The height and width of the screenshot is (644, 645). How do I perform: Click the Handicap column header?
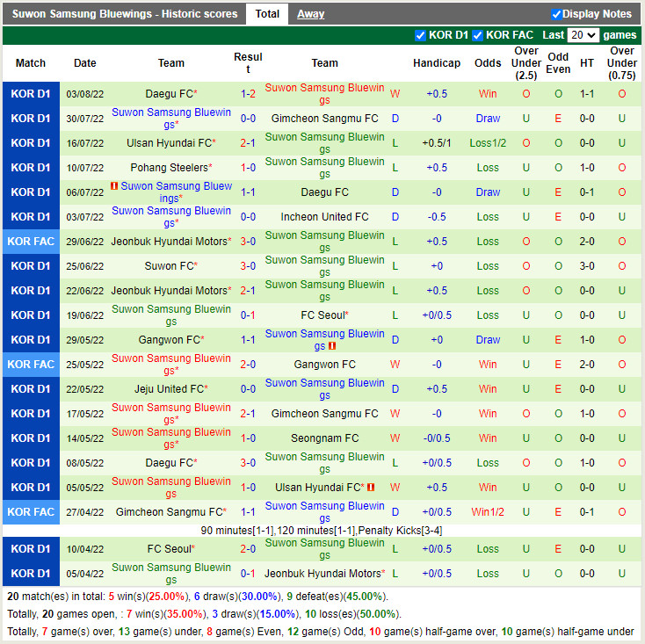tap(437, 63)
